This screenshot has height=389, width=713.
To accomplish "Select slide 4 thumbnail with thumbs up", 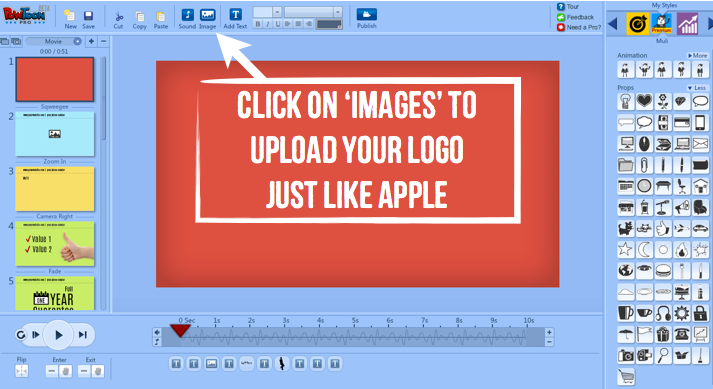I will 55,244.
